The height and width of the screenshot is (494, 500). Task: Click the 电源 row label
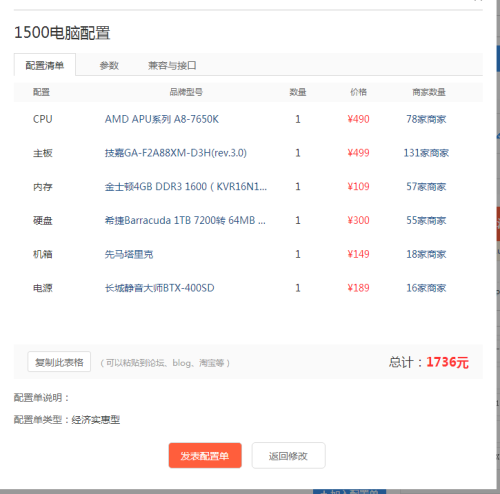tap(43, 288)
